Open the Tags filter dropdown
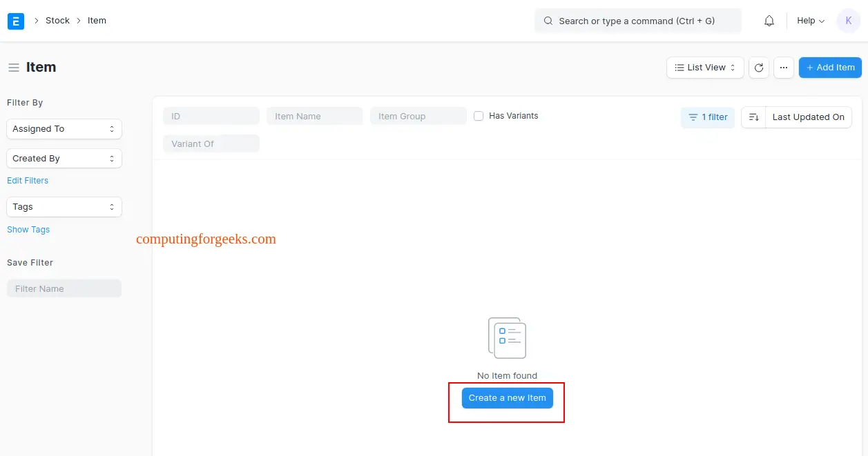The width and height of the screenshot is (868, 456). [x=64, y=206]
